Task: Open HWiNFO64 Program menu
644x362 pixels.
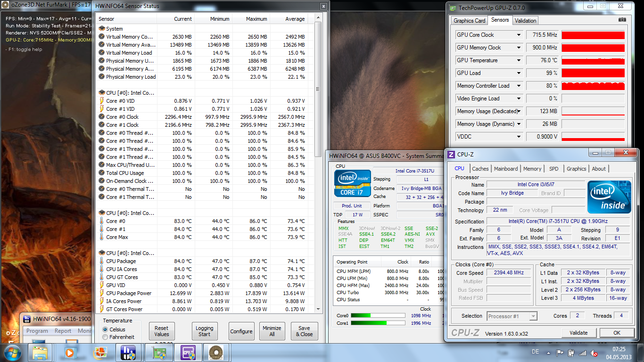Action: 37,331
